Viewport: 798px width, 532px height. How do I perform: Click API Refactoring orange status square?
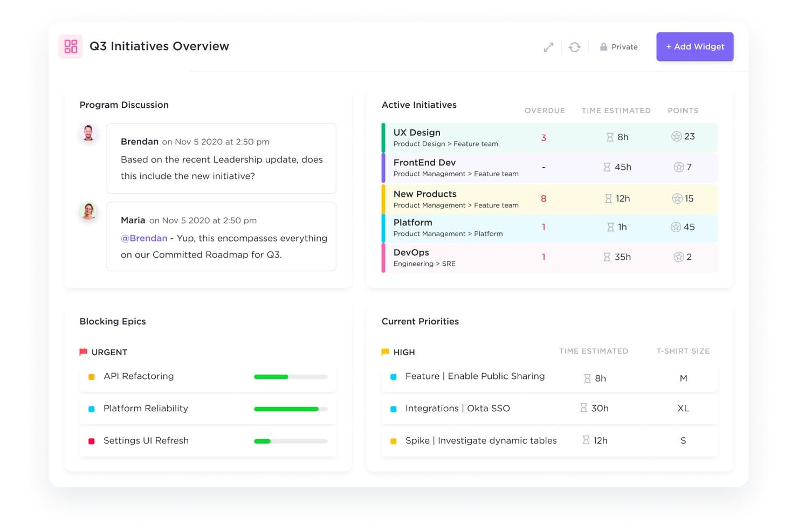[92, 377]
